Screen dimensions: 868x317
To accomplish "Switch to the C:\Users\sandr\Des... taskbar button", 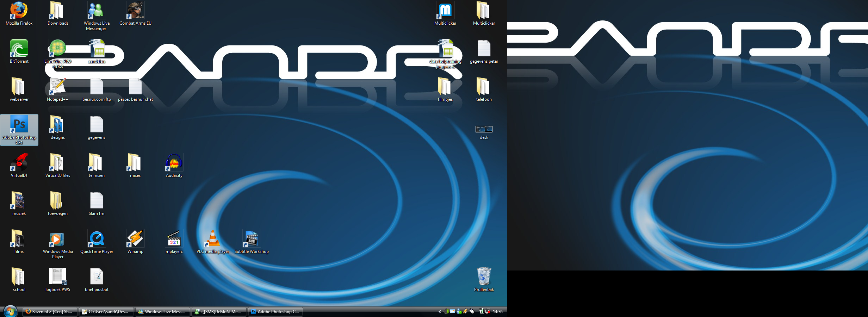I will (x=106, y=312).
